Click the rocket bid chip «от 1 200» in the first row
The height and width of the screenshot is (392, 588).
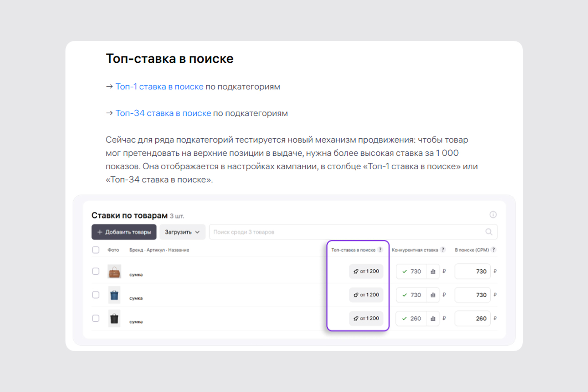coord(366,271)
